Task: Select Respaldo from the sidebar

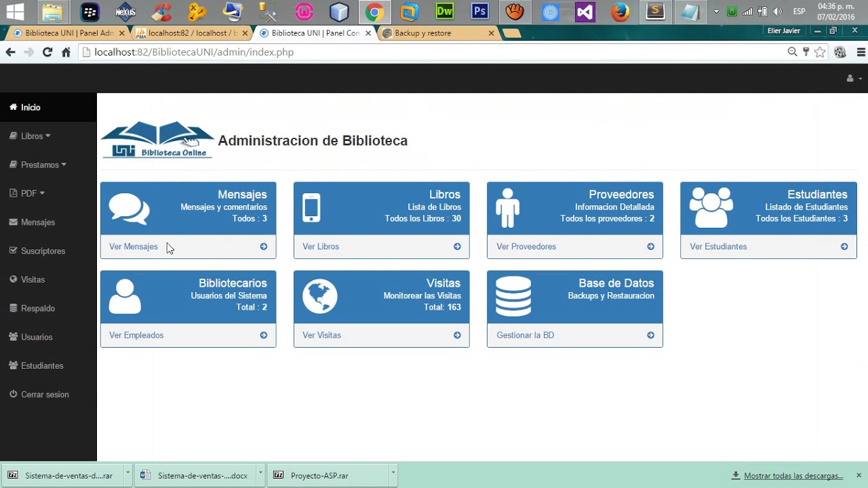Action: [37, 308]
